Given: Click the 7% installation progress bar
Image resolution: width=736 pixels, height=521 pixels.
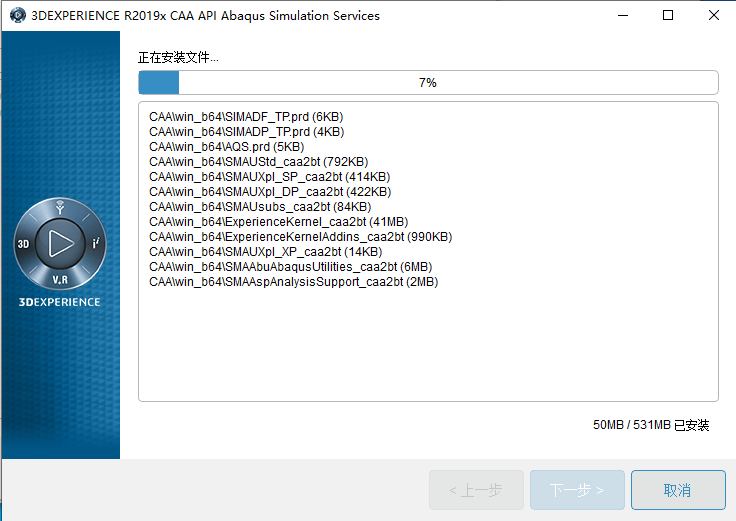Looking at the screenshot, I should click(428, 83).
